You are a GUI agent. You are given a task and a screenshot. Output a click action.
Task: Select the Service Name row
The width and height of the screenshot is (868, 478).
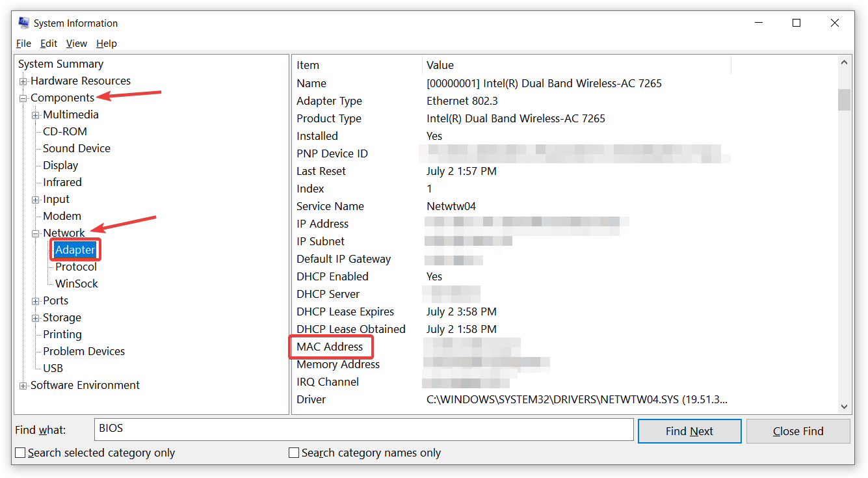564,206
